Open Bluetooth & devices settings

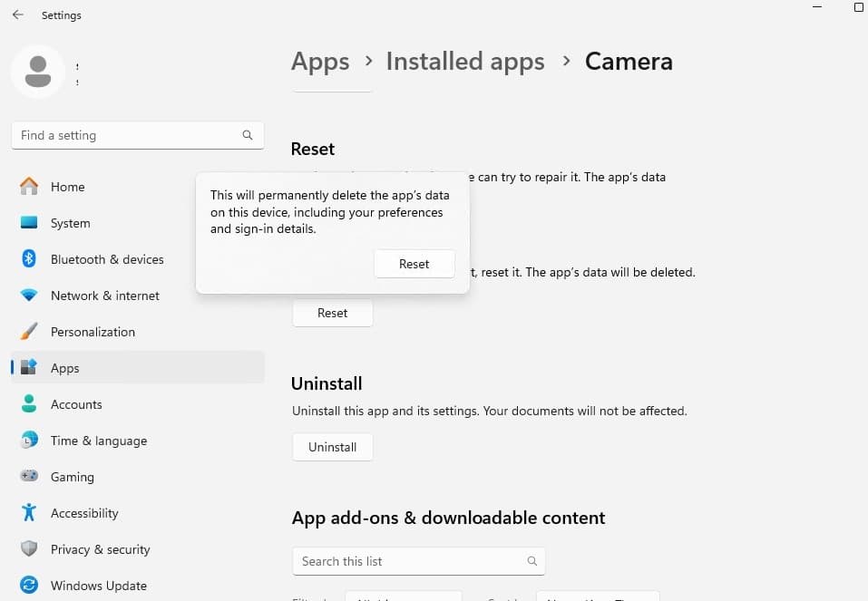(106, 259)
